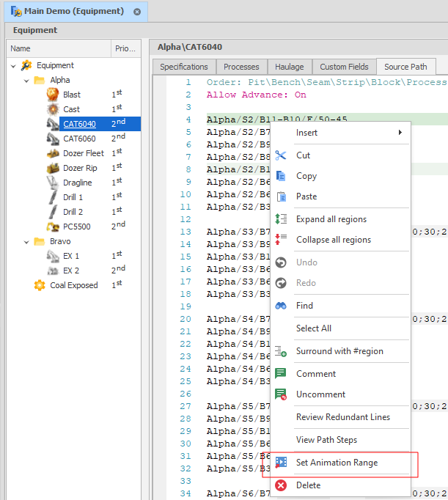Screen dimensions: 448x500
Task: Select Coal Exposed in the tree
Action: pos(73,285)
